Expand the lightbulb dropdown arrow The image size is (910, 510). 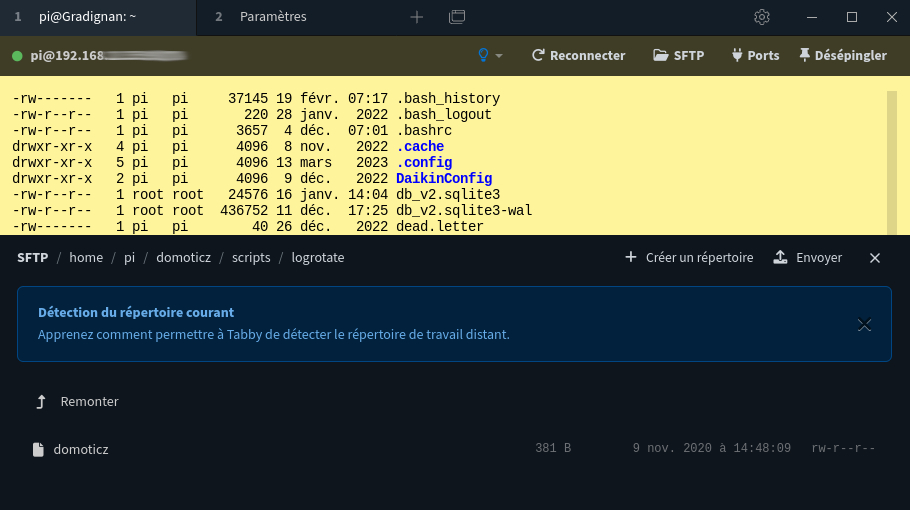coord(499,56)
